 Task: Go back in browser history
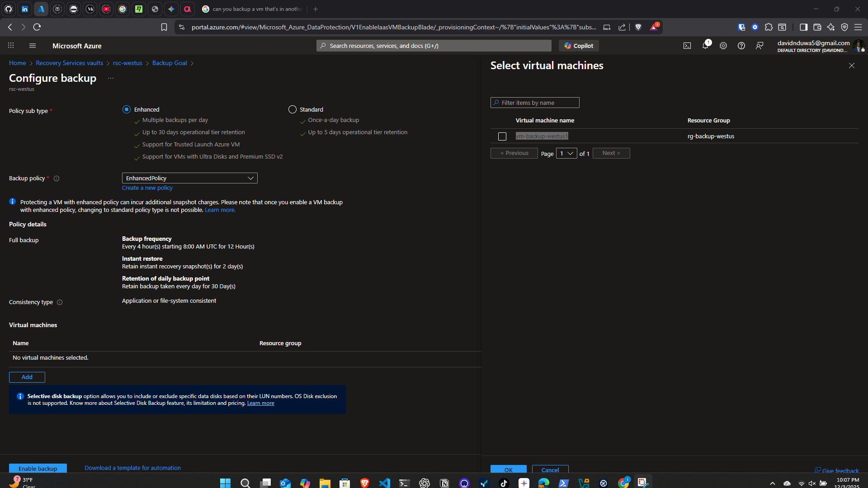coord(10,27)
